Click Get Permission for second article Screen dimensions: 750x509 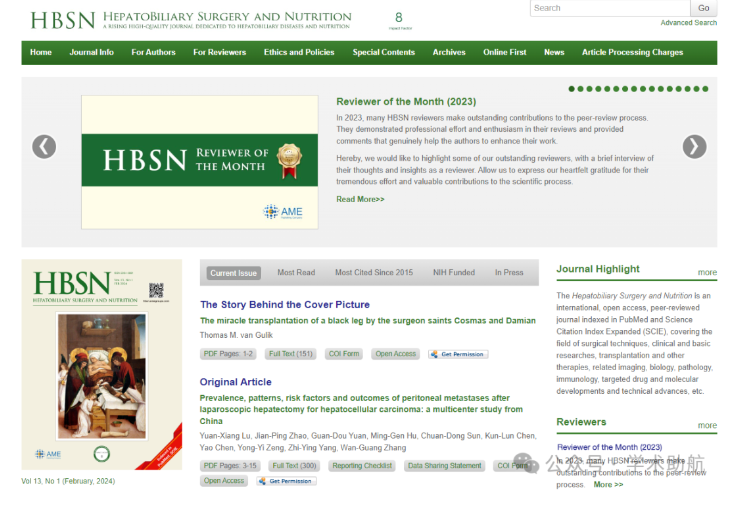click(287, 481)
